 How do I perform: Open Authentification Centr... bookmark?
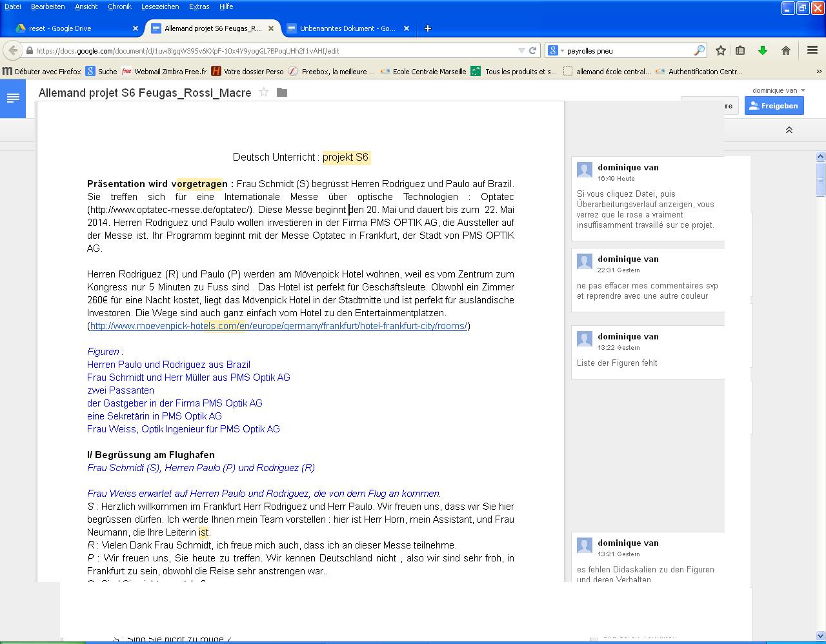click(699, 72)
